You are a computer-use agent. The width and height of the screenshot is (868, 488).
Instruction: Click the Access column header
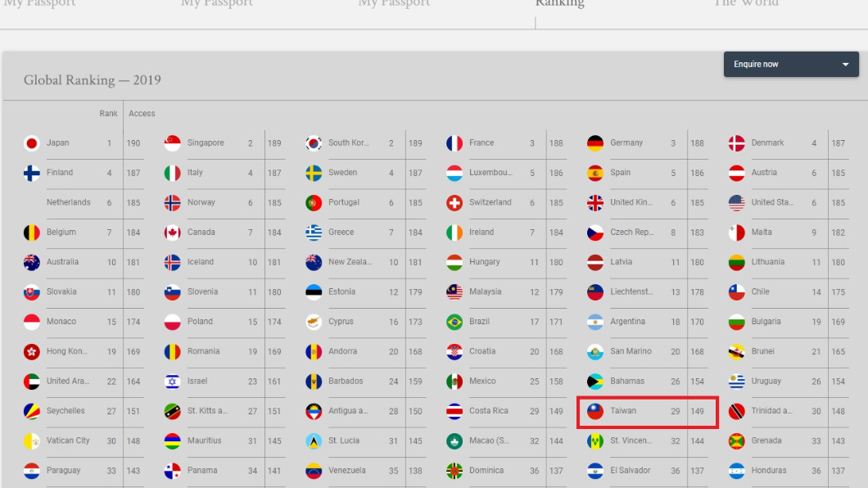[x=142, y=114]
